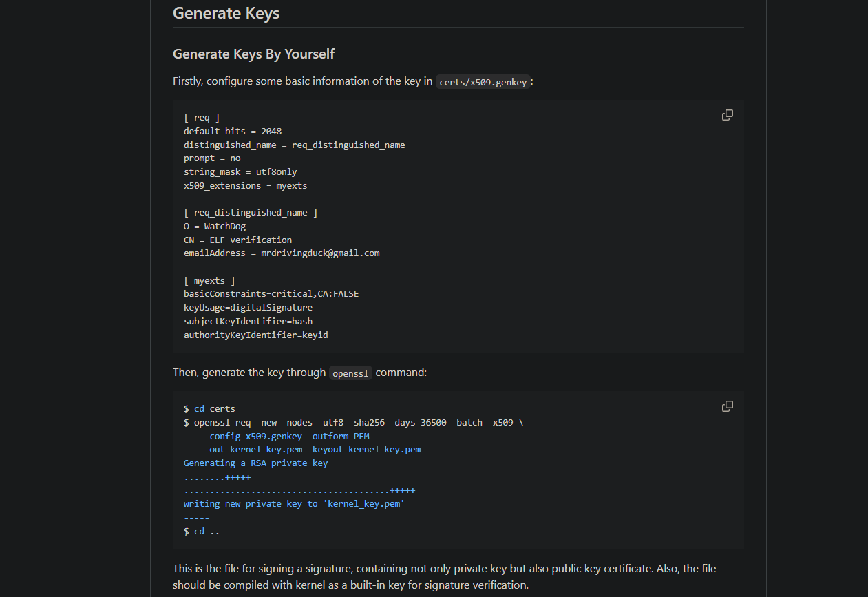This screenshot has width=868, height=597.
Task: Click the "$ cd certs" command line
Action: (209, 409)
